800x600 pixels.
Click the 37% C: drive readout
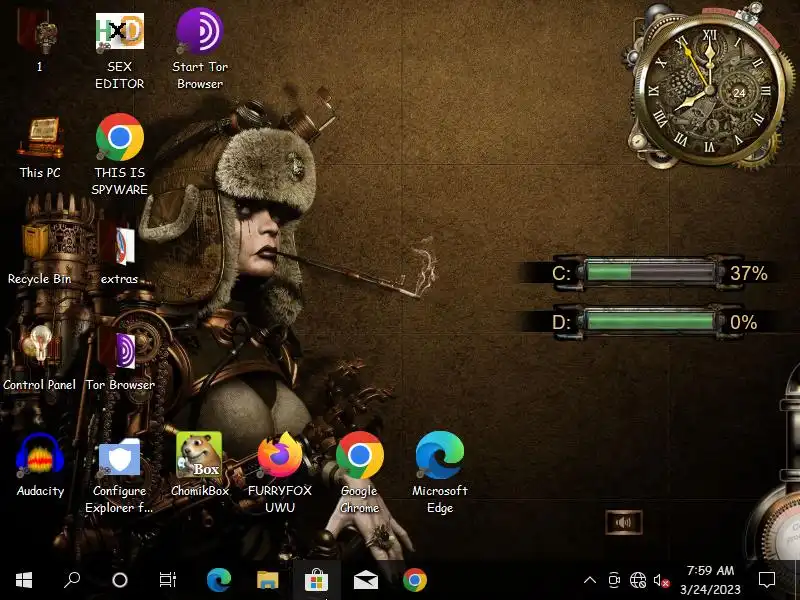(748, 273)
